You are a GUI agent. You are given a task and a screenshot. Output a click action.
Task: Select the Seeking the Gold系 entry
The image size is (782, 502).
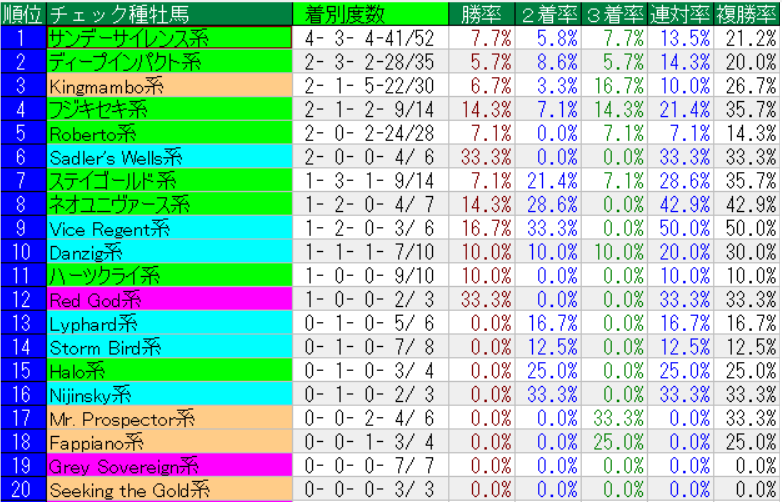(169, 491)
